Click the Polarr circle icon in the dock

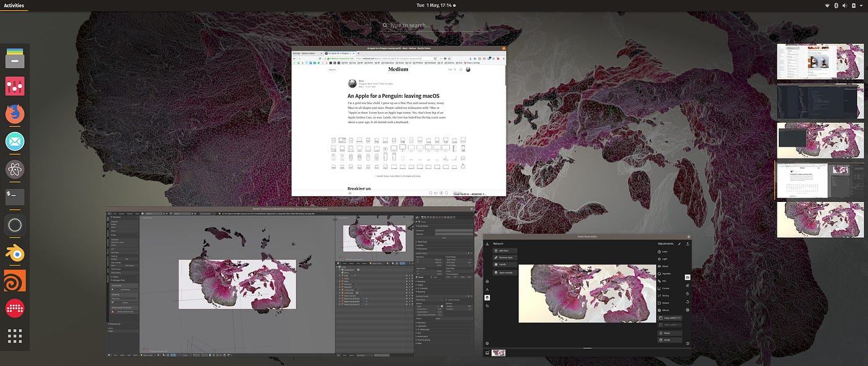pos(15,225)
